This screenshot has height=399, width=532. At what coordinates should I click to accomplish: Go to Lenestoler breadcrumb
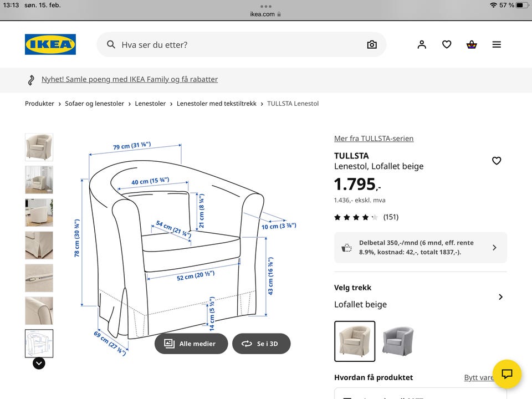(x=150, y=104)
